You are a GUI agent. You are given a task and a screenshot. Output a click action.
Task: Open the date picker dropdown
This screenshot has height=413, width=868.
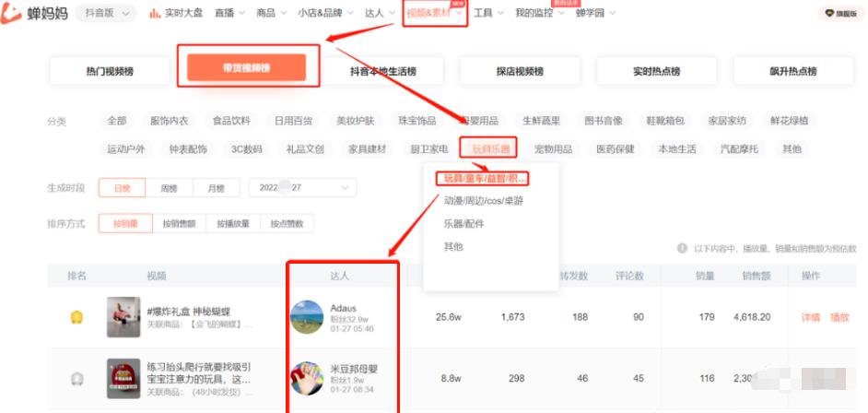click(302, 188)
